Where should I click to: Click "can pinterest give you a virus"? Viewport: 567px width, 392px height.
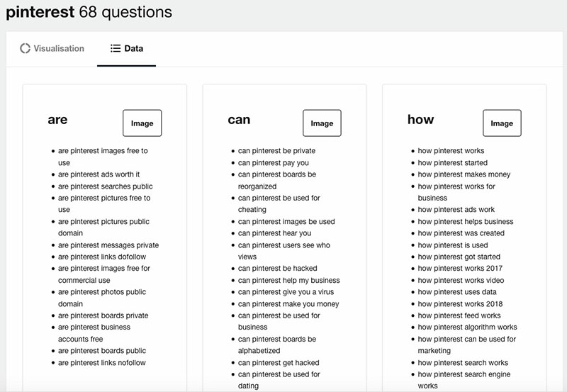tap(286, 292)
